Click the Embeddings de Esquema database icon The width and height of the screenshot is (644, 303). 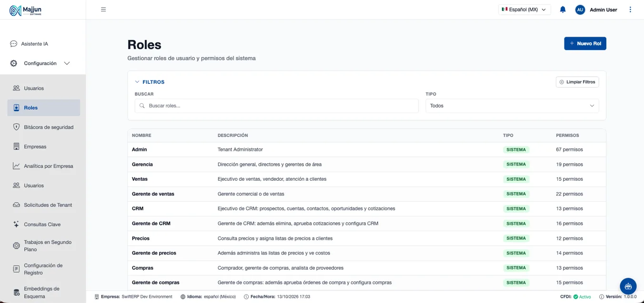[16, 293]
